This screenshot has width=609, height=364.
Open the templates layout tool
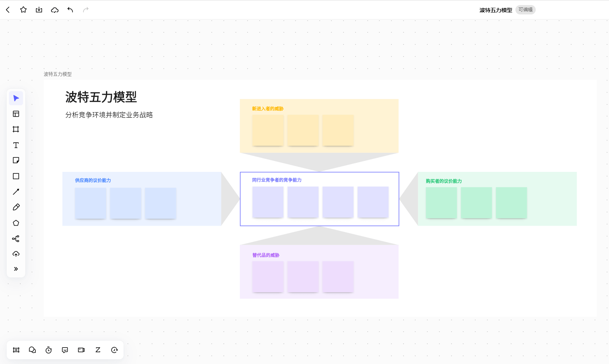[16, 114]
